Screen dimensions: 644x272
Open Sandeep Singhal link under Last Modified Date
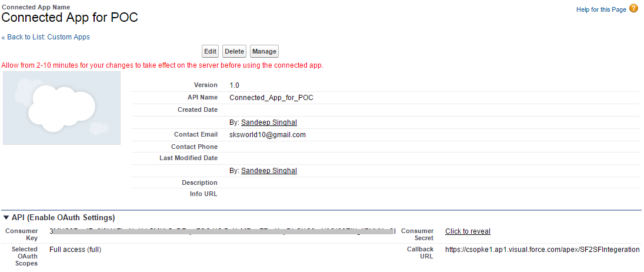pyautogui.click(x=269, y=171)
